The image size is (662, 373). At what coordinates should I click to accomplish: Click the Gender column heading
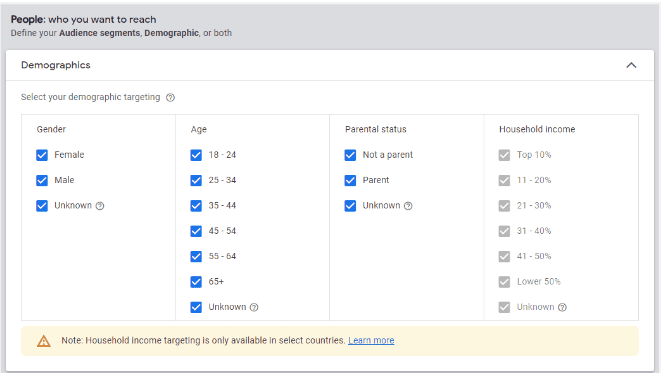click(51, 129)
